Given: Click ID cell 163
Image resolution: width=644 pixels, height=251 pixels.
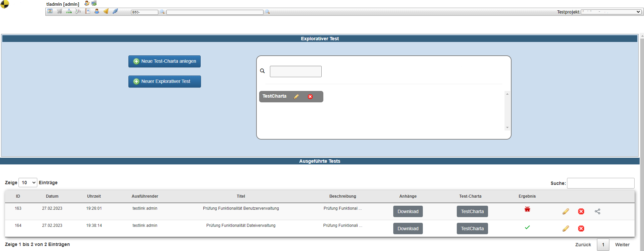Looking at the screenshot, I should click(x=18, y=208).
